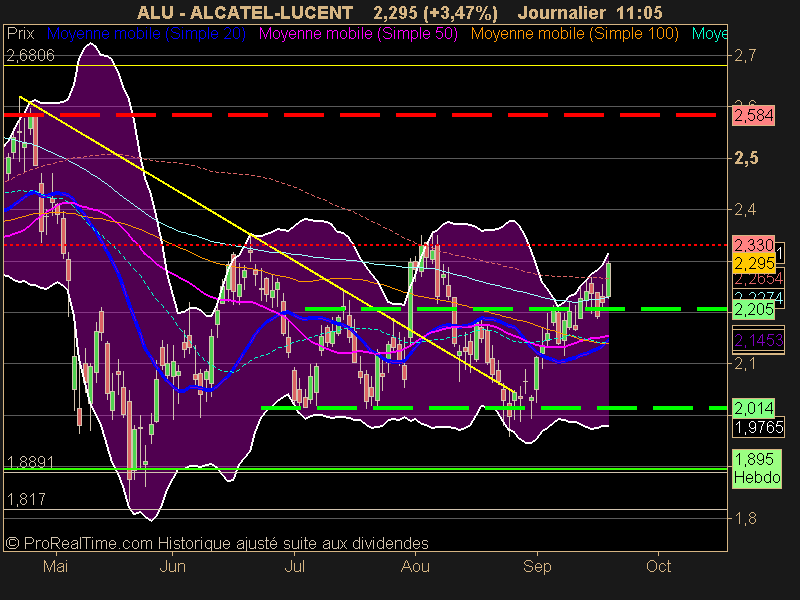Click the 2,4 price axis tick

745,209
